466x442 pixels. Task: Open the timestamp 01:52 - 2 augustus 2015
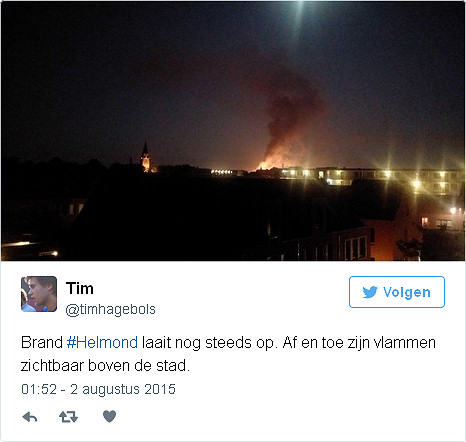pyautogui.click(x=98, y=389)
